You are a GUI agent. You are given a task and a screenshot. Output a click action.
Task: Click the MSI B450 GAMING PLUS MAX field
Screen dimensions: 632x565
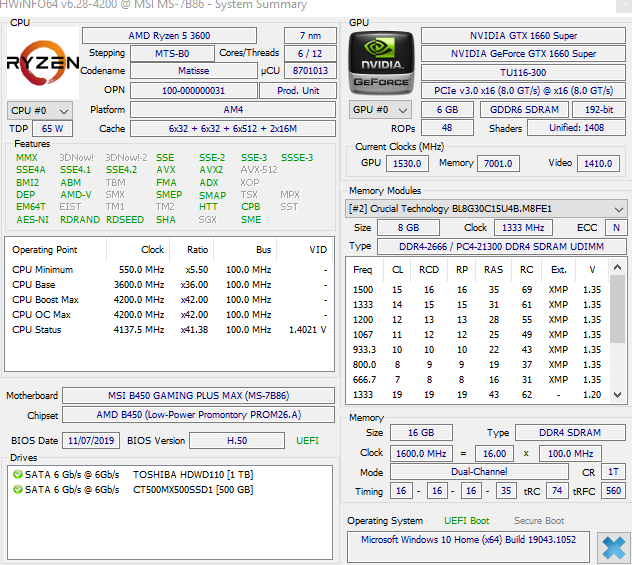[x=198, y=396]
